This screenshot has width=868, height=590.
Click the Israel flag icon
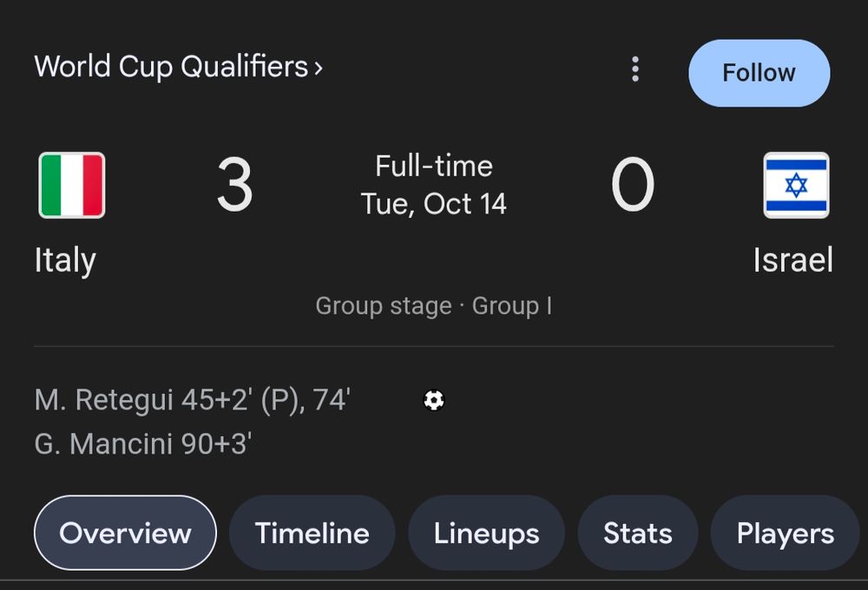pyautogui.click(x=796, y=185)
